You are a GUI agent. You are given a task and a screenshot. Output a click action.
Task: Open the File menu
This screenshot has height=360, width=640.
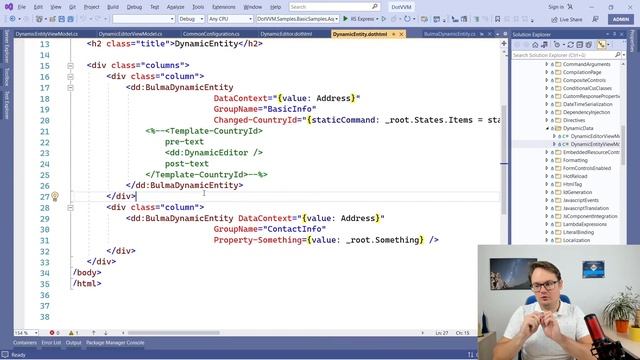tap(22, 7)
